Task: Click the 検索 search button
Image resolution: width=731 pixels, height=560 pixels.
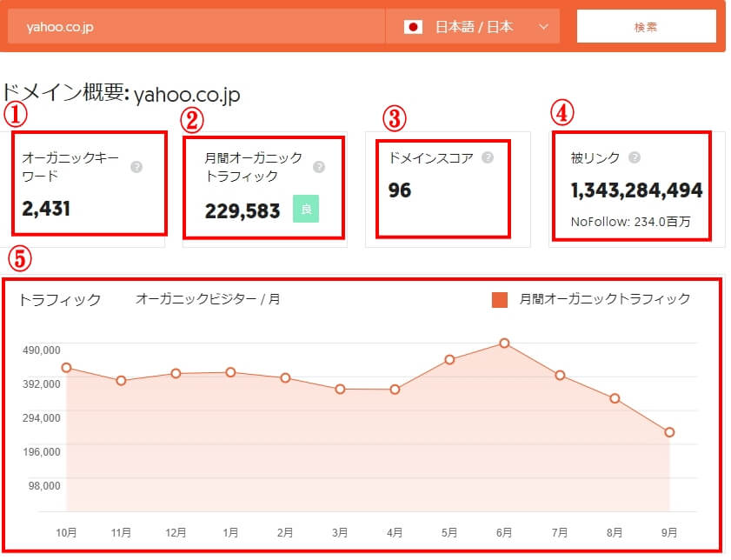Action: (x=646, y=27)
